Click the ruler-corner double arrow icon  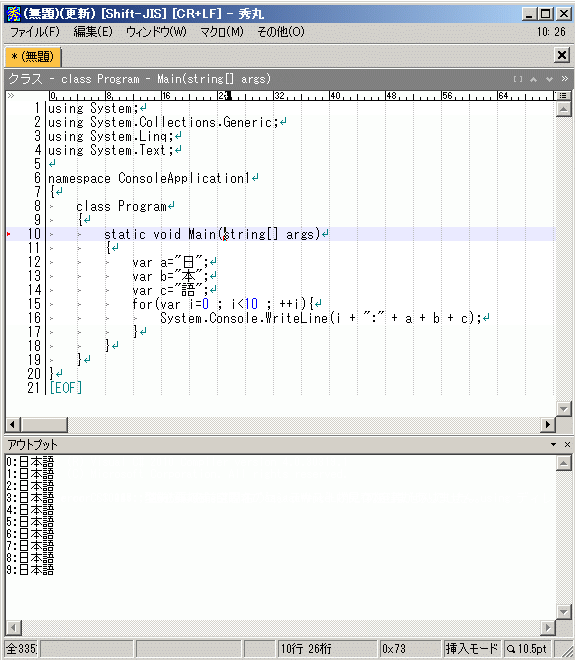click(11, 96)
